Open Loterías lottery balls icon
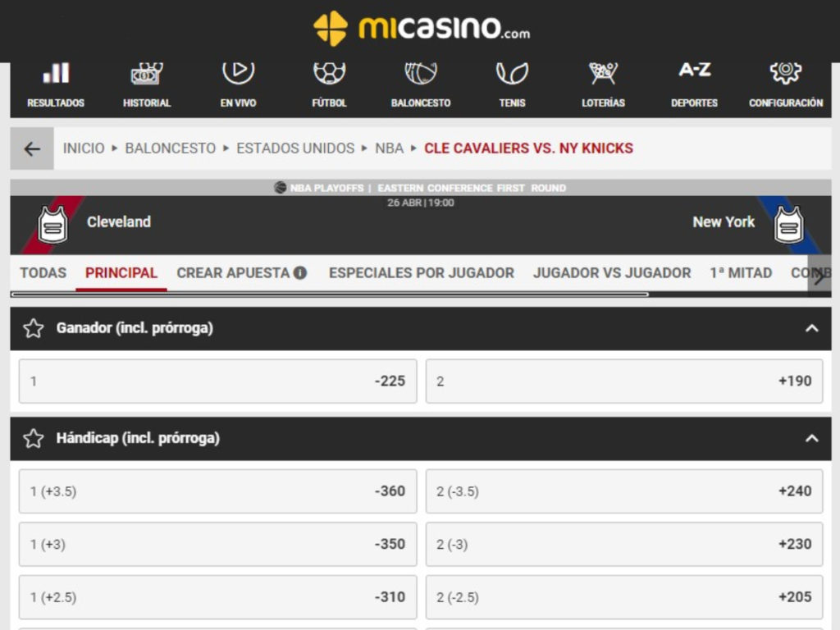840x630 pixels. [x=603, y=73]
